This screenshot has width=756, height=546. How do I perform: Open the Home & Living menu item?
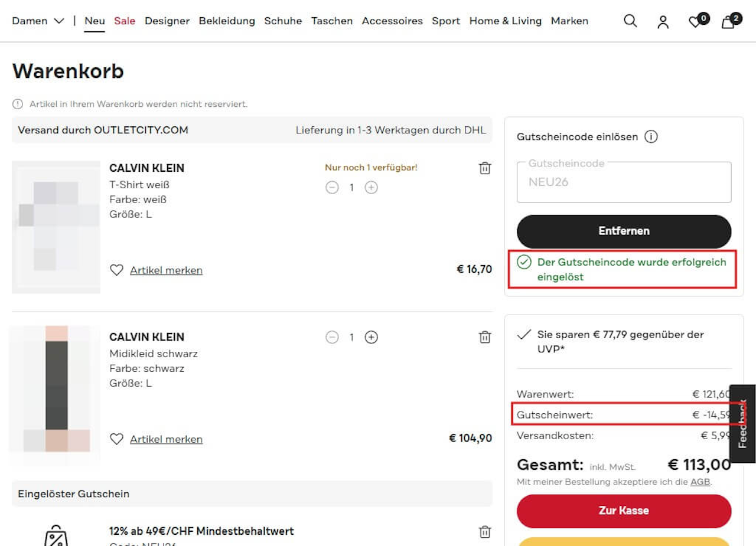click(x=506, y=21)
